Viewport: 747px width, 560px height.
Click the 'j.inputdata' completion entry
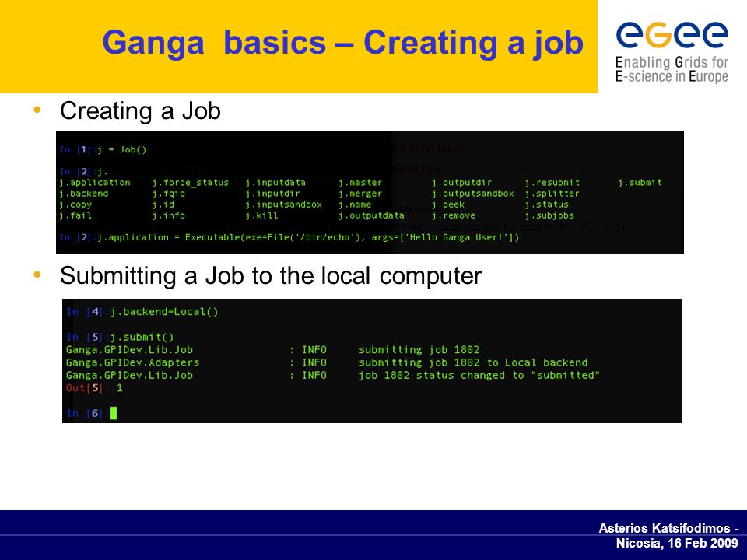click(x=275, y=182)
